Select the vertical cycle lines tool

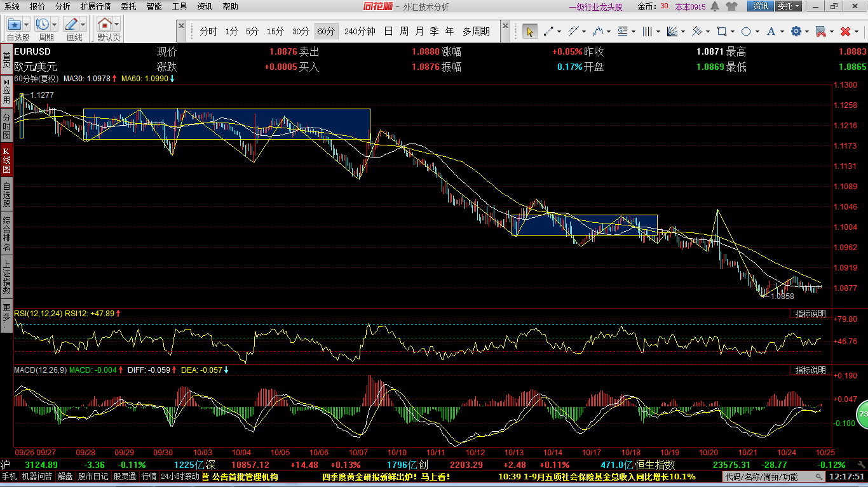coord(648,31)
